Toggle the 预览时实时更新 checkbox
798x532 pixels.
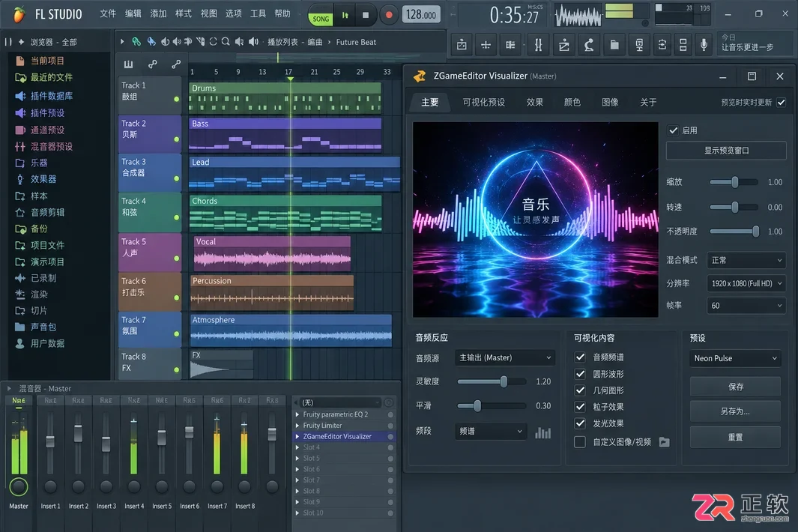coord(782,103)
